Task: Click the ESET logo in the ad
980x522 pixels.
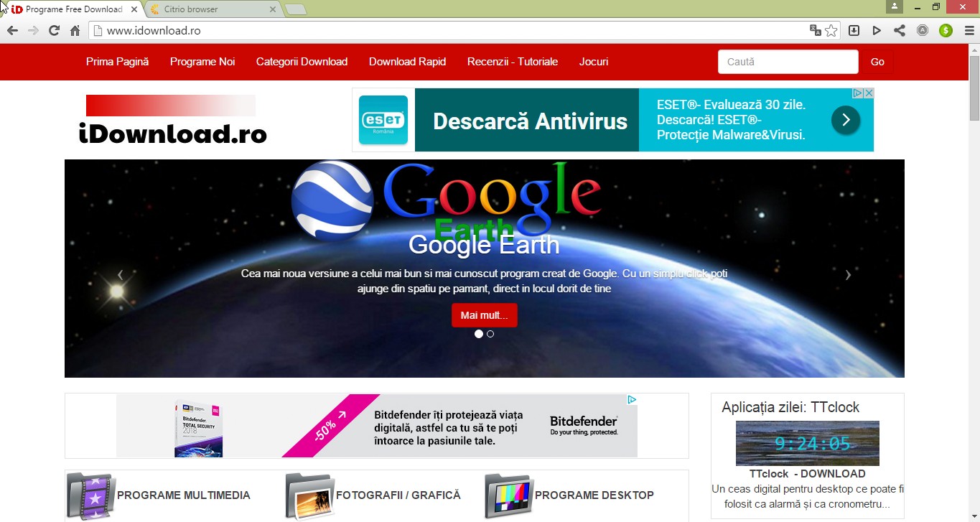Action: (383, 120)
